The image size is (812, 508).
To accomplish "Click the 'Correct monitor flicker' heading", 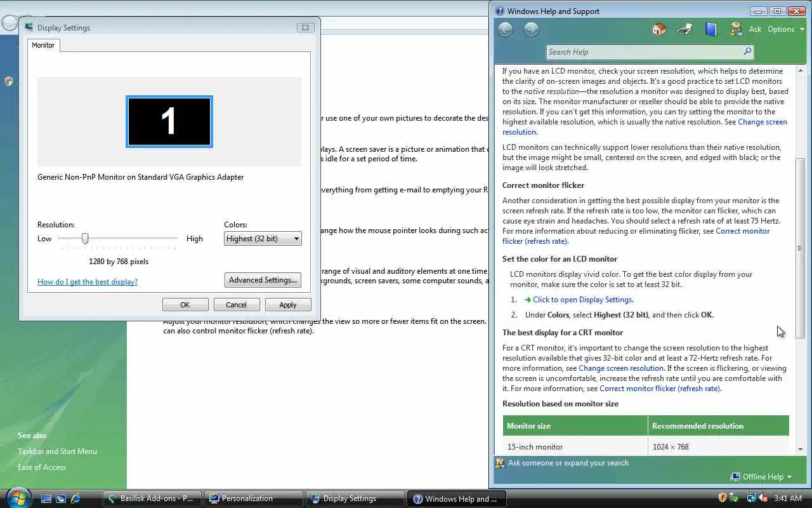I will 543,185.
